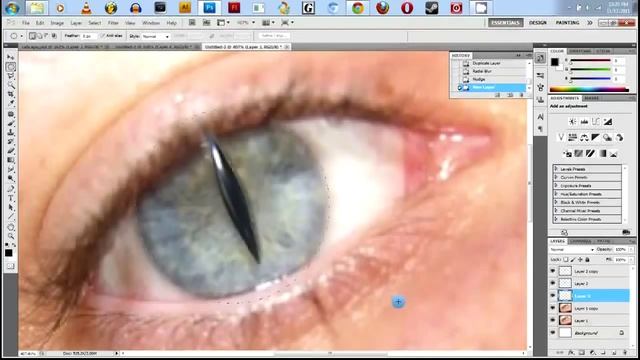Click the Selective Color adjustment icon
The width and height of the screenshot is (640, 360).
[x=613, y=153]
